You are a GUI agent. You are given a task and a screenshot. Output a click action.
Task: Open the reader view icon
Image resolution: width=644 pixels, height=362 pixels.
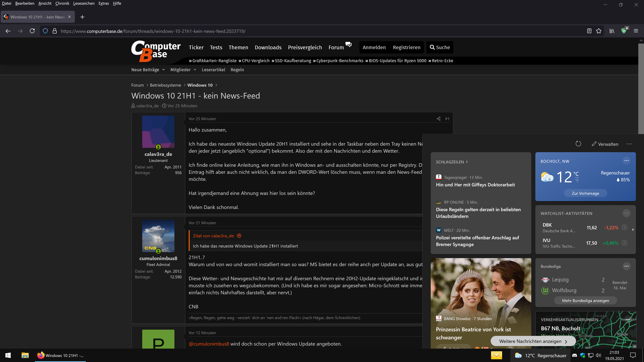tap(589, 31)
